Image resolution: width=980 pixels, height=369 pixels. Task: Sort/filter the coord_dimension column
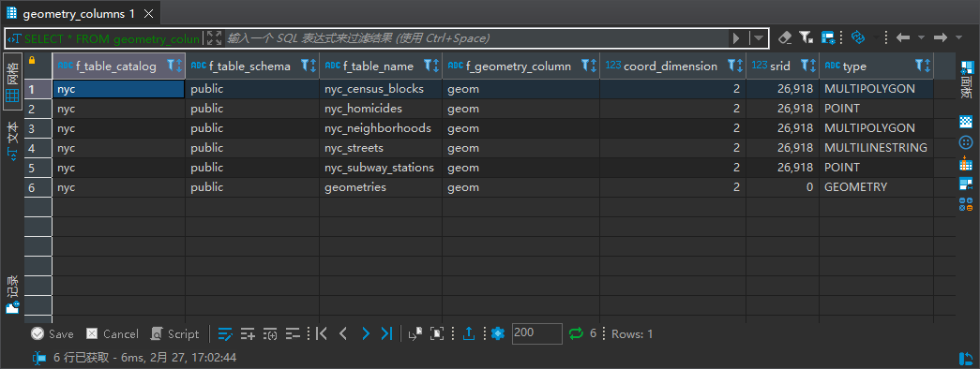coord(735,66)
